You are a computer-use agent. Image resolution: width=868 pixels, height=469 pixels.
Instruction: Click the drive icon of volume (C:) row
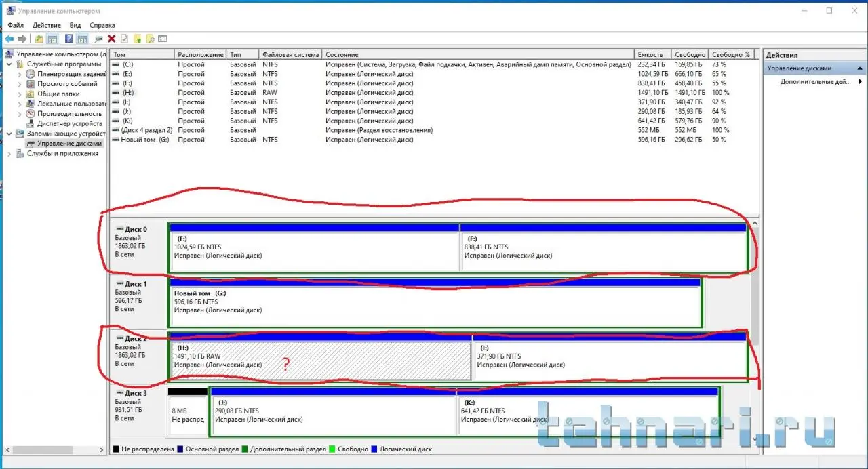pyautogui.click(x=115, y=64)
